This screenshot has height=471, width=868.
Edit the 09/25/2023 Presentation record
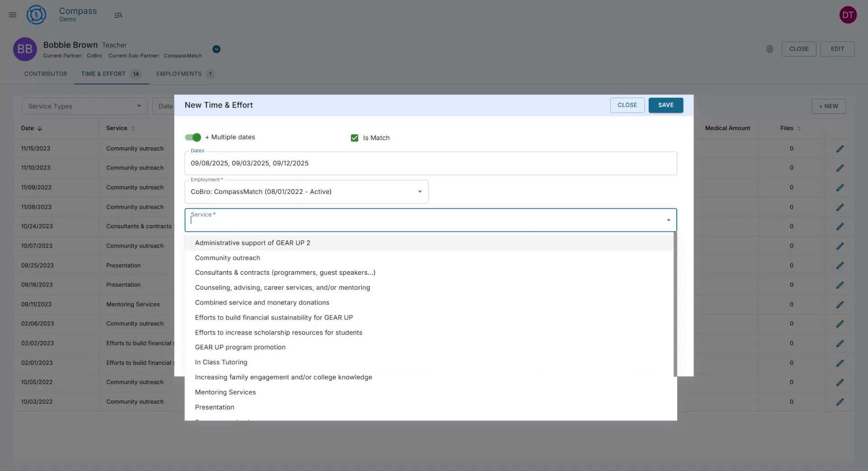point(840,266)
